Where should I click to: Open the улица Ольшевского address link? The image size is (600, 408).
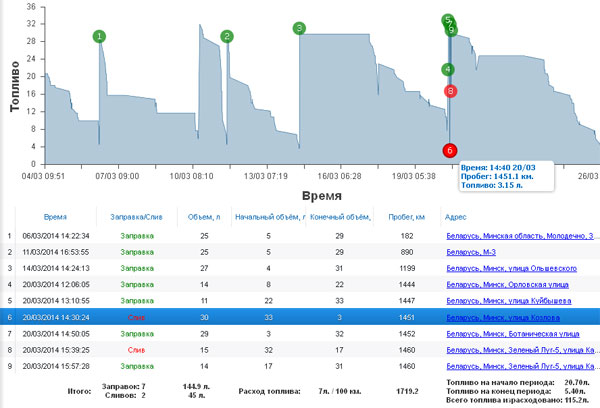(511, 269)
